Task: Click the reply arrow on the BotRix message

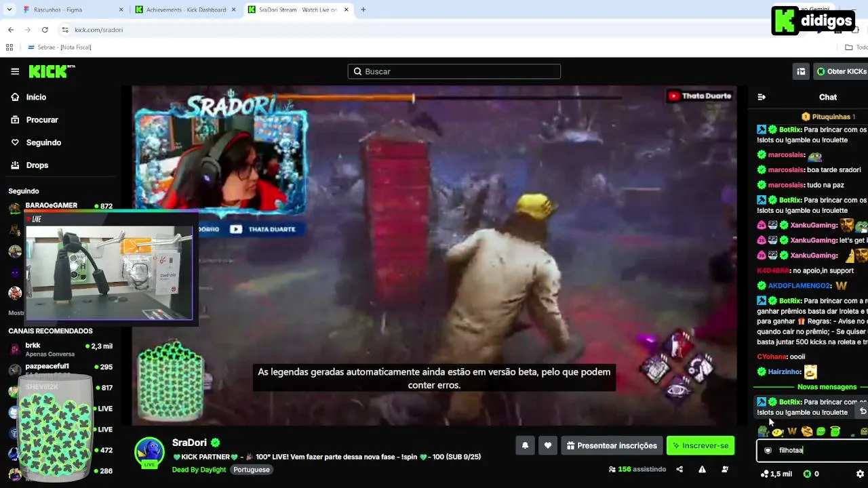Action: coord(863,411)
